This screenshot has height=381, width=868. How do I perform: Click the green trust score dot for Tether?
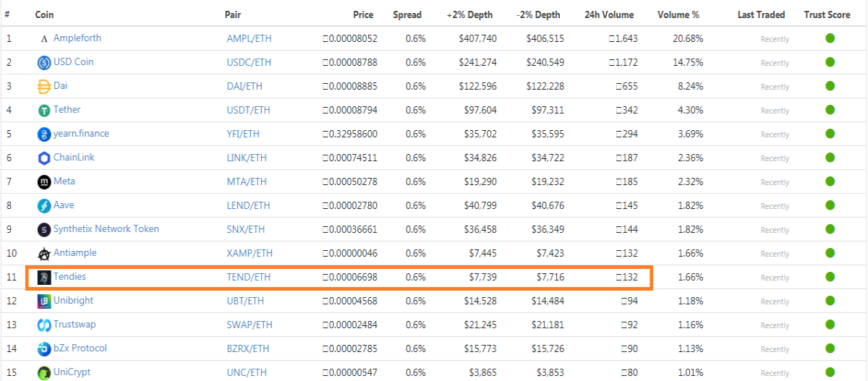[x=830, y=110]
